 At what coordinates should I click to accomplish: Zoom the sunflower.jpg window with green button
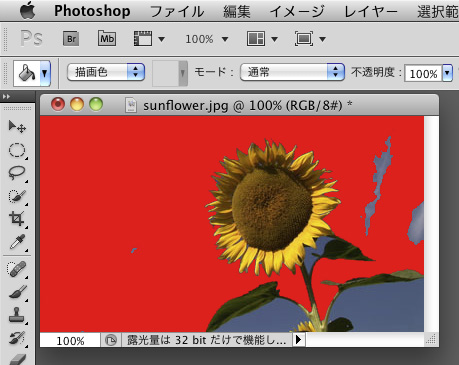pyautogui.click(x=96, y=105)
